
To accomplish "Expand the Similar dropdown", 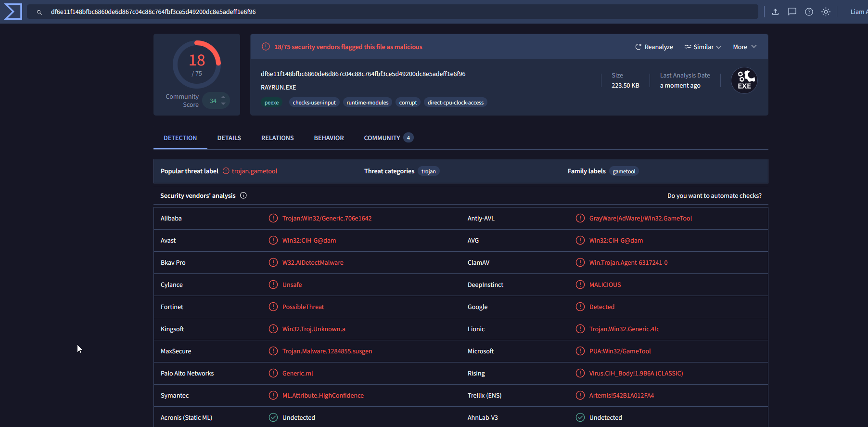I will coord(703,47).
